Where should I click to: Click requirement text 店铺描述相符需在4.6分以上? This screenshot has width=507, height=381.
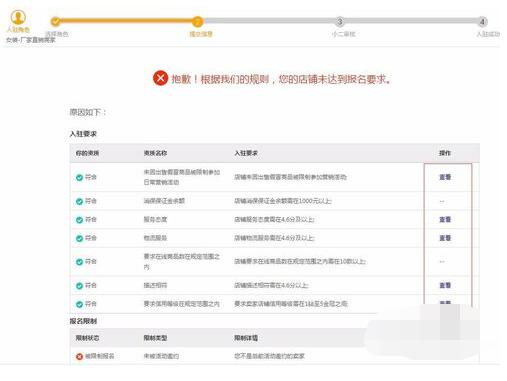pos(271,285)
